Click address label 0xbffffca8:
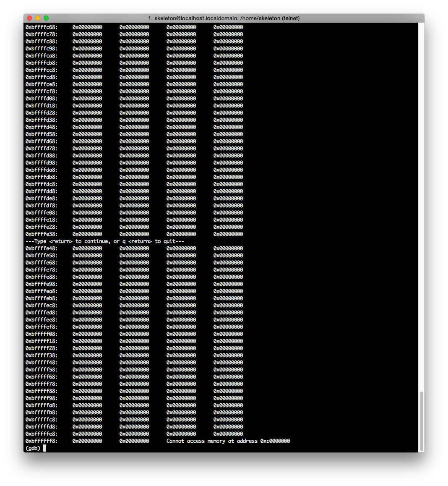This screenshot has height=486, width=448. (42, 56)
